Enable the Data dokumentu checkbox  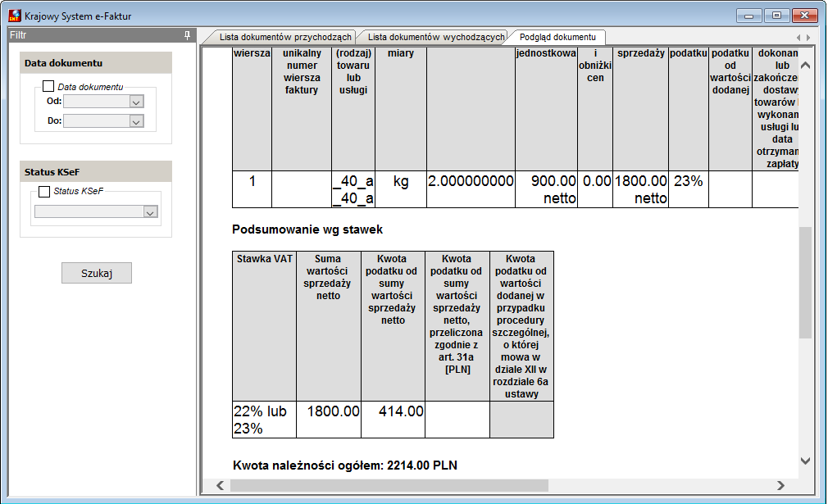coord(48,86)
